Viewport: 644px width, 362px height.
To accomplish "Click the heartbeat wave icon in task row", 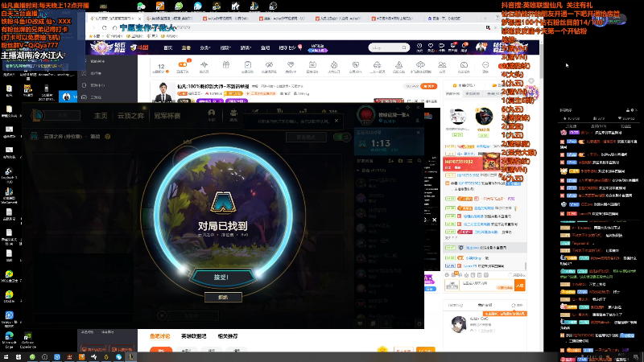I will 204,67.
